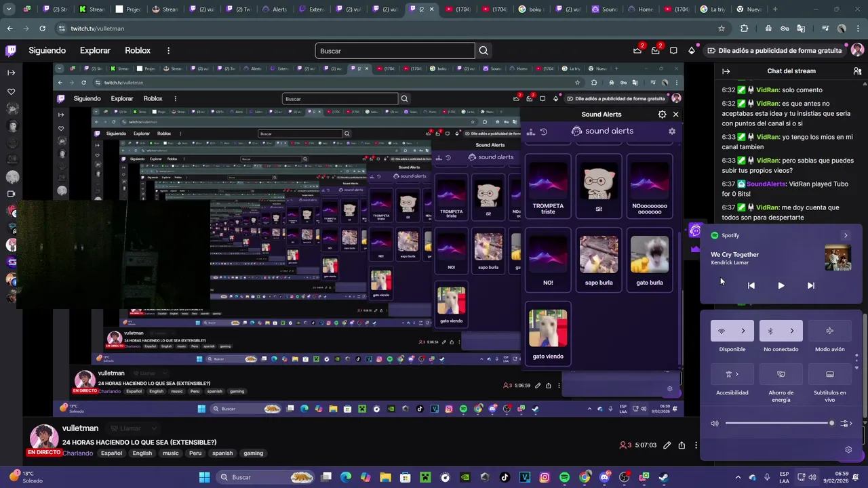868x488 pixels.
Task: Go to previous Spotify track
Action: tap(751, 285)
